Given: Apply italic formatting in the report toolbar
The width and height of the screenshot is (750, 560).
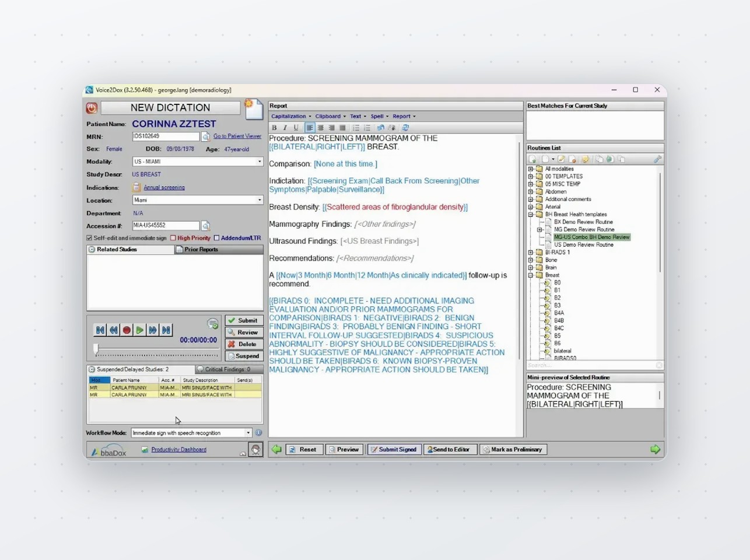Looking at the screenshot, I should (285, 128).
